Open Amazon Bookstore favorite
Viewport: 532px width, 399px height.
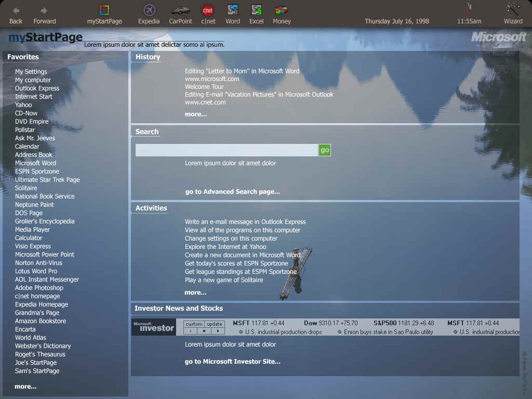(x=41, y=321)
